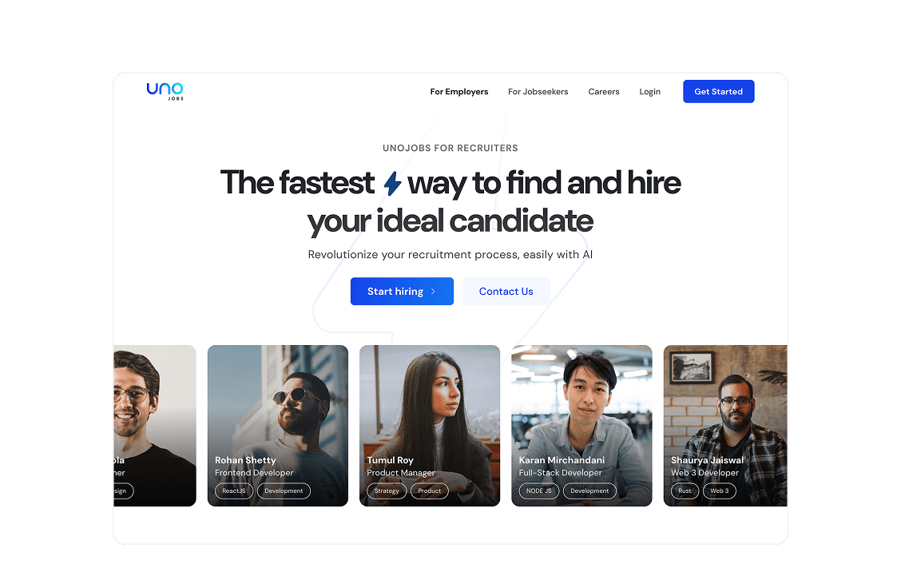Open the For Employers menu item
Image resolution: width=901 pixels, height=588 pixels.
(459, 91)
